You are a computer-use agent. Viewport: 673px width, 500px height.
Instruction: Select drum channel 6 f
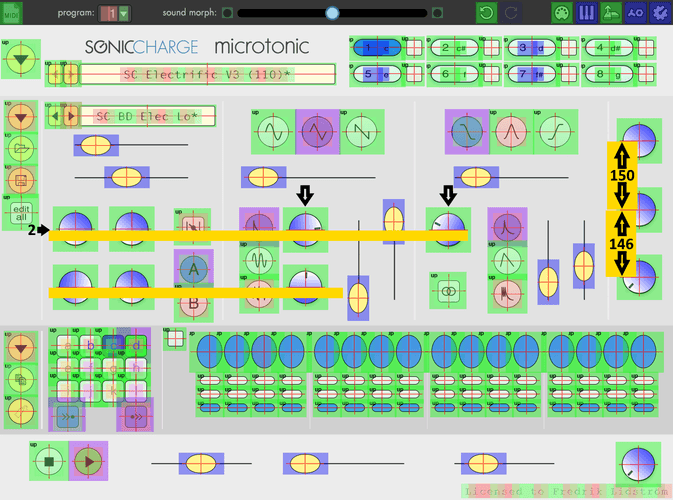455,74
